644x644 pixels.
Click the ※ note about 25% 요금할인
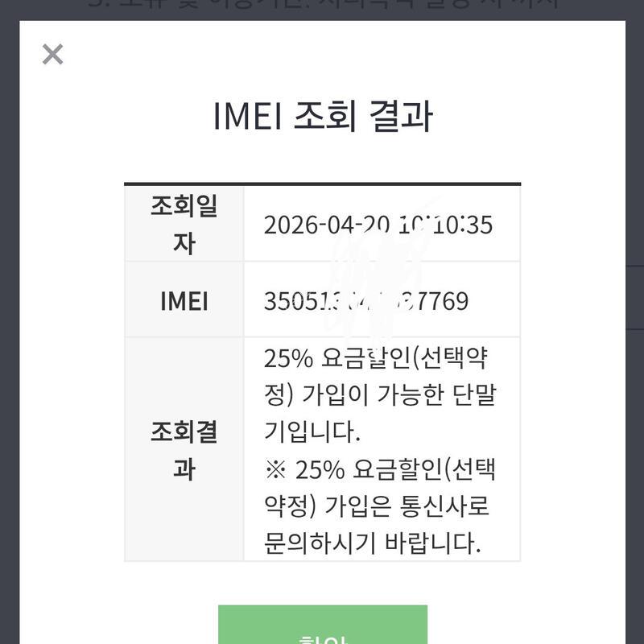coord(380,470)
